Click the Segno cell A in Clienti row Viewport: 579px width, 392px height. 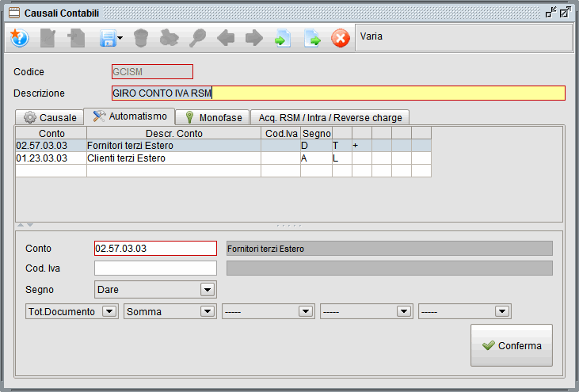tap(317, 158)
